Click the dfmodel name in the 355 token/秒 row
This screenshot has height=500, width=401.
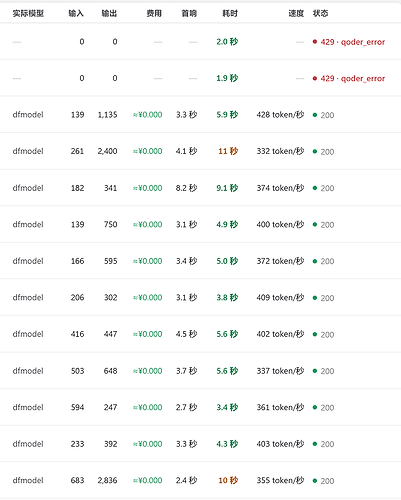[28, 480]
